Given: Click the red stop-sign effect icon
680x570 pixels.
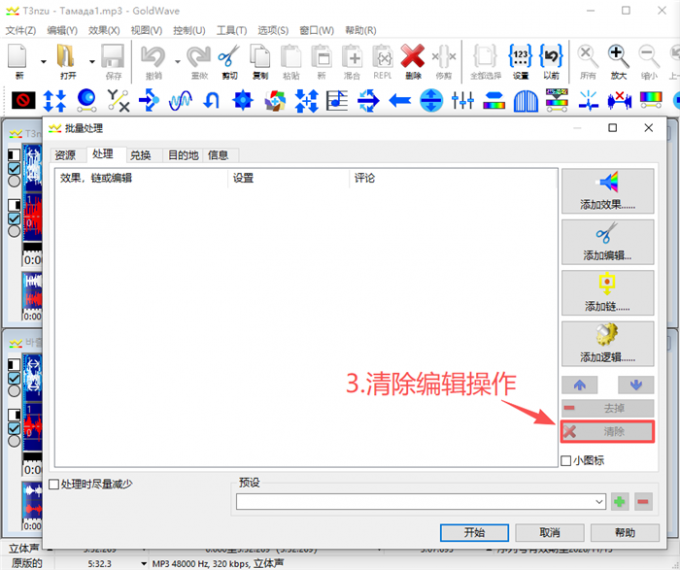Looking at the screenshot, I should 23,100.
